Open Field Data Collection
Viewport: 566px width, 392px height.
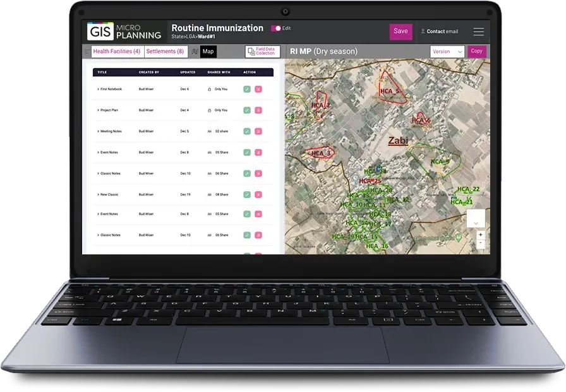click(x=262, y=52)
